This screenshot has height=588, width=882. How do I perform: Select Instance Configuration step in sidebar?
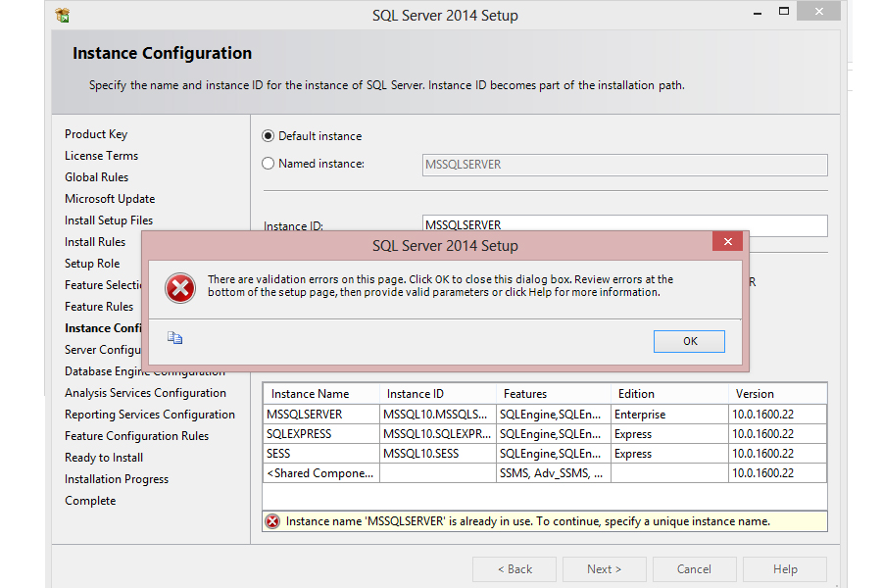(103, 328)
